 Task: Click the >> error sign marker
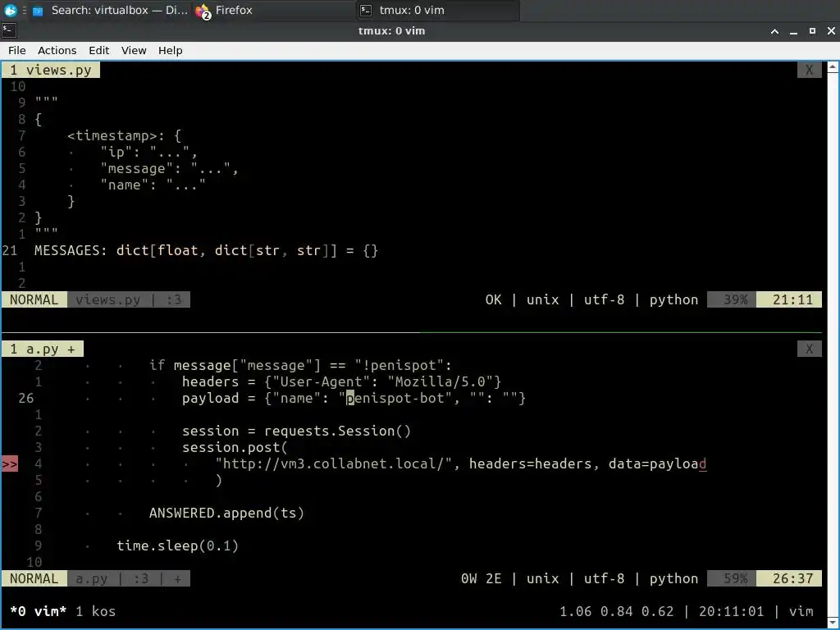10,464
